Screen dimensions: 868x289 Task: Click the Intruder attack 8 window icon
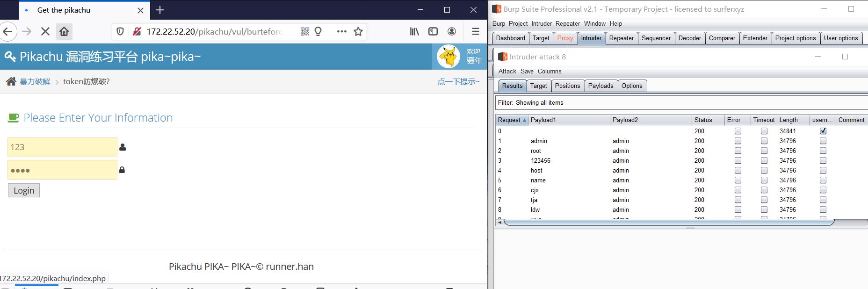pos(503,57)
